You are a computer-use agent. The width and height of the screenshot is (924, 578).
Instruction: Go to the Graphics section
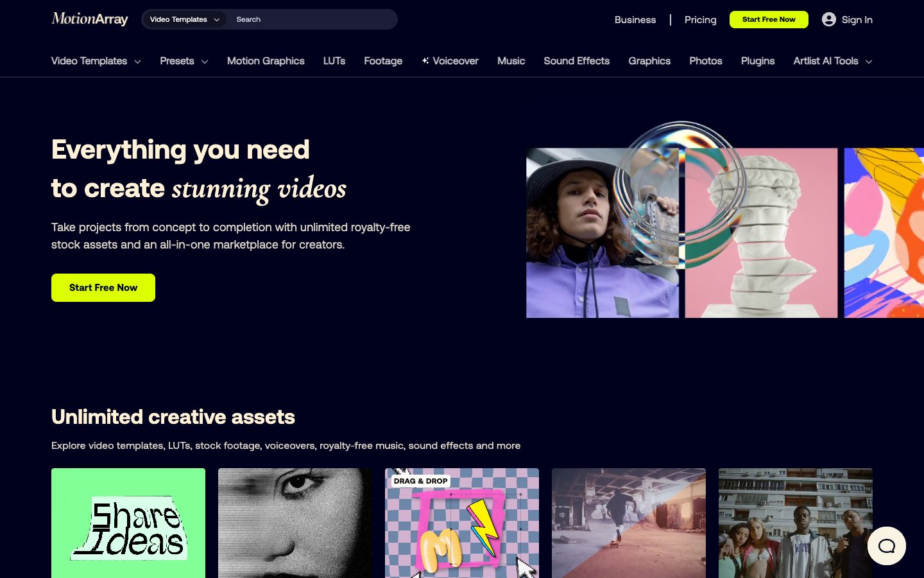(x=649, y=61)
